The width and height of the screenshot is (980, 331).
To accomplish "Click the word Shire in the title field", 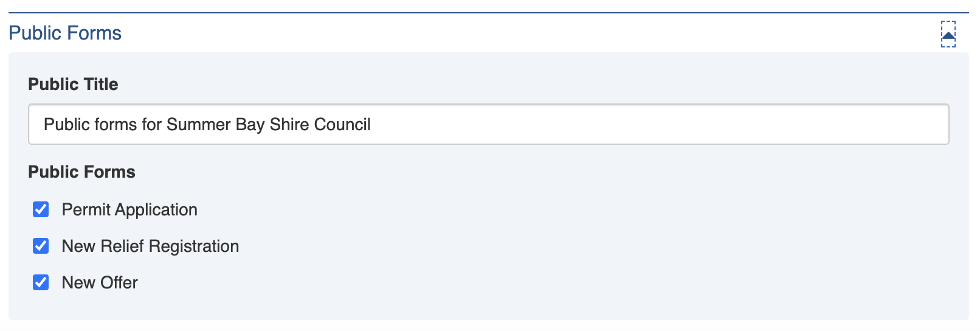I will (289, 125).
